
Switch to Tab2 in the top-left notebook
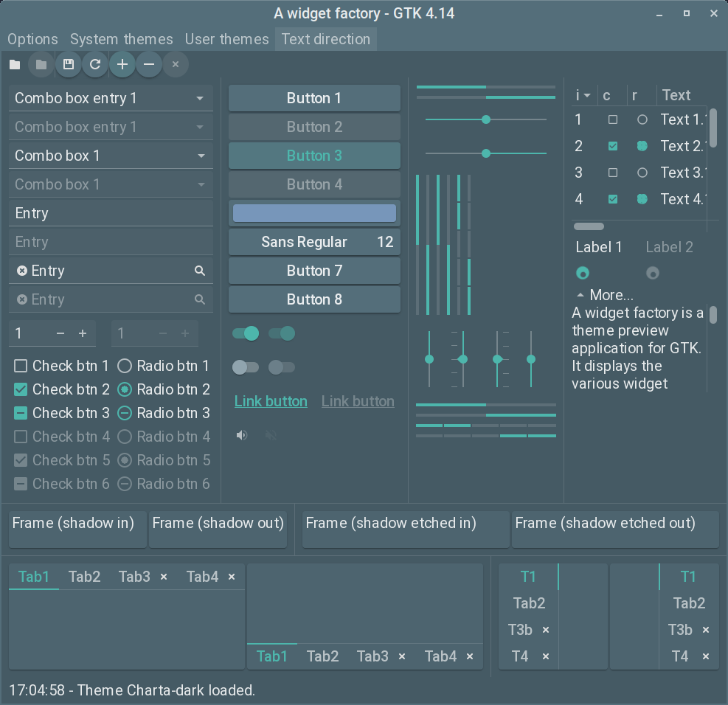[85, 577]
